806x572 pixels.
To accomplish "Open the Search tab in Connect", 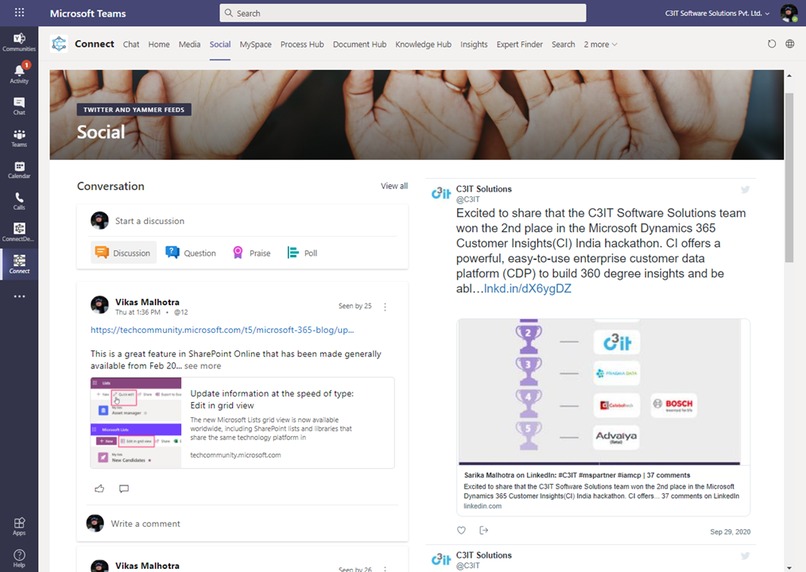I will pos(563,44).
